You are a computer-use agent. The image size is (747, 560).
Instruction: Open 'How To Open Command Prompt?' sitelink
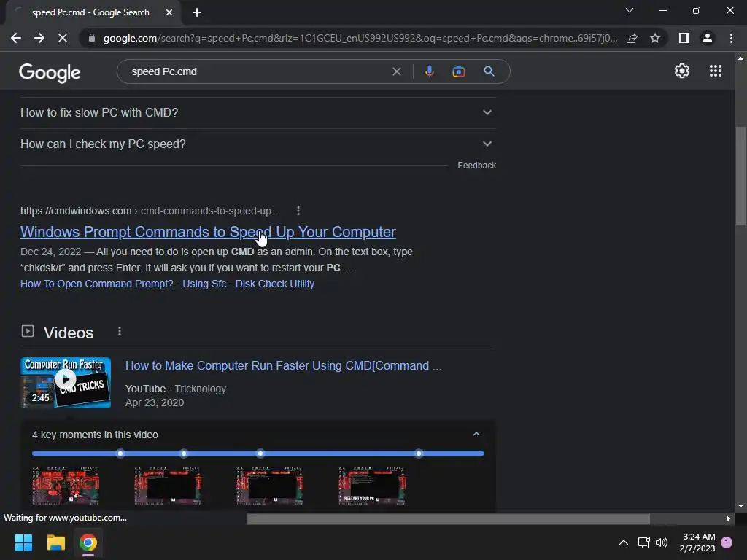click(97, 284)
